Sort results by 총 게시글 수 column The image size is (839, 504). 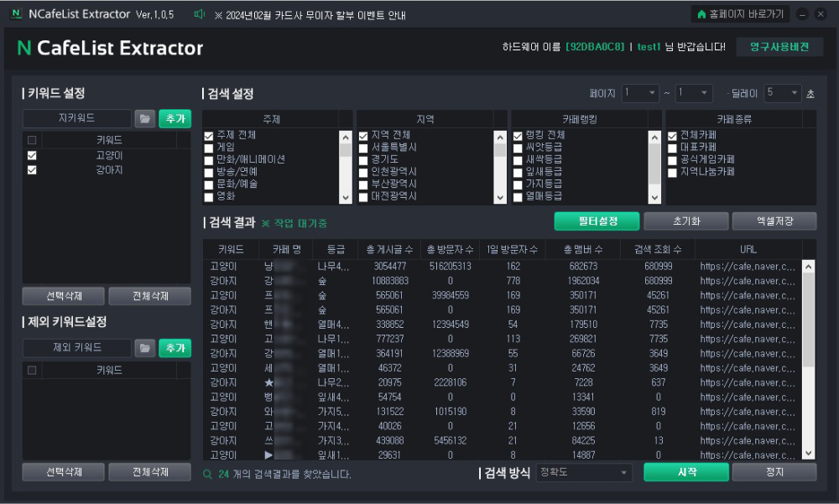coord(389,249)
